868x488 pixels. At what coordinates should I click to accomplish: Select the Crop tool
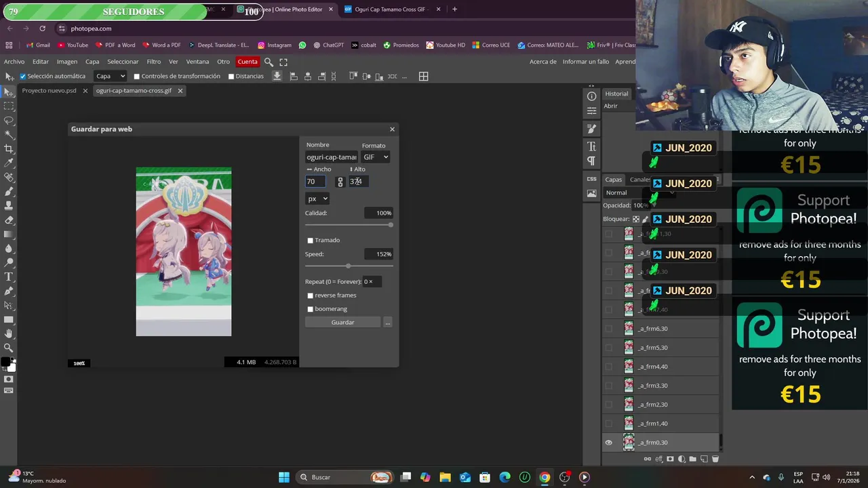click(x=9, y=149)
